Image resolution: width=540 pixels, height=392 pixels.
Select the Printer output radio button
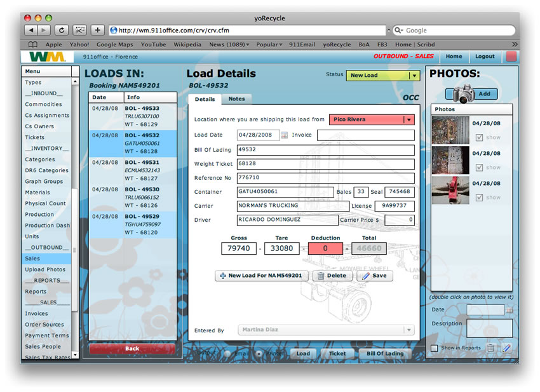[259, 353]
